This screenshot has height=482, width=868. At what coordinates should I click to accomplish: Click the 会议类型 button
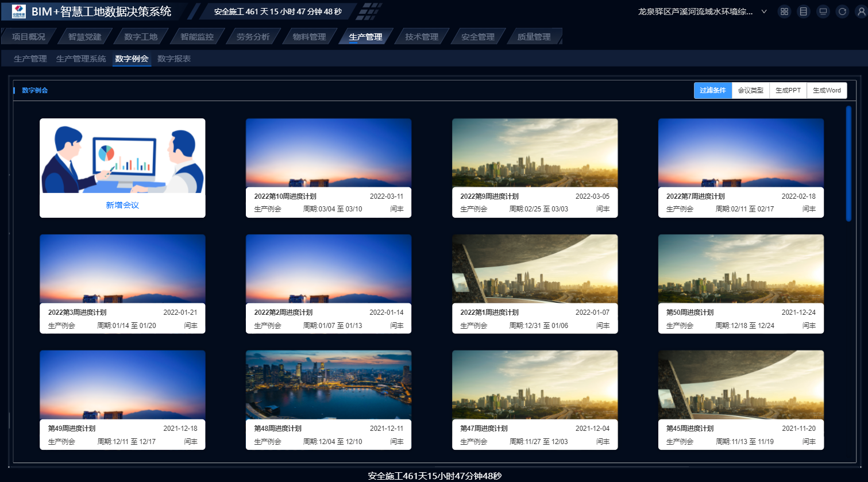(751, 90)
